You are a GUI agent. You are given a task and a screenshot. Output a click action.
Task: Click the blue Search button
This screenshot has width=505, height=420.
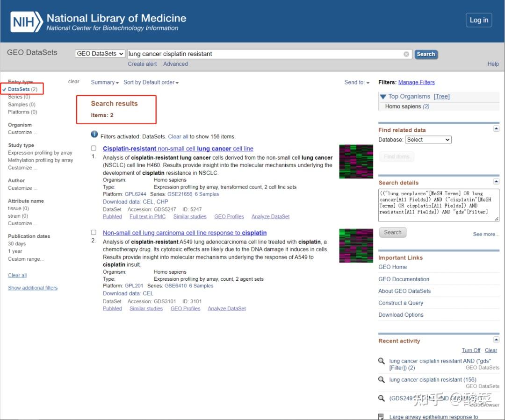click(426, 54)
